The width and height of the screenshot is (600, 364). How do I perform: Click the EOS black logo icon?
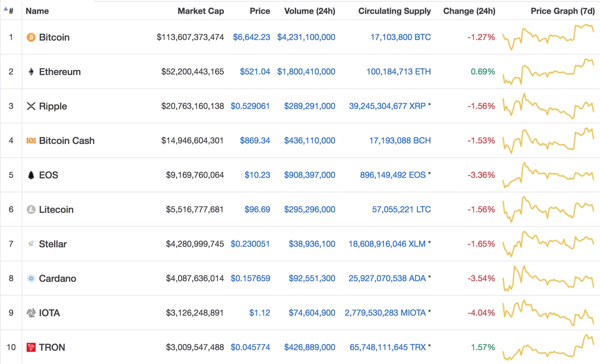[x=31, y=175]
